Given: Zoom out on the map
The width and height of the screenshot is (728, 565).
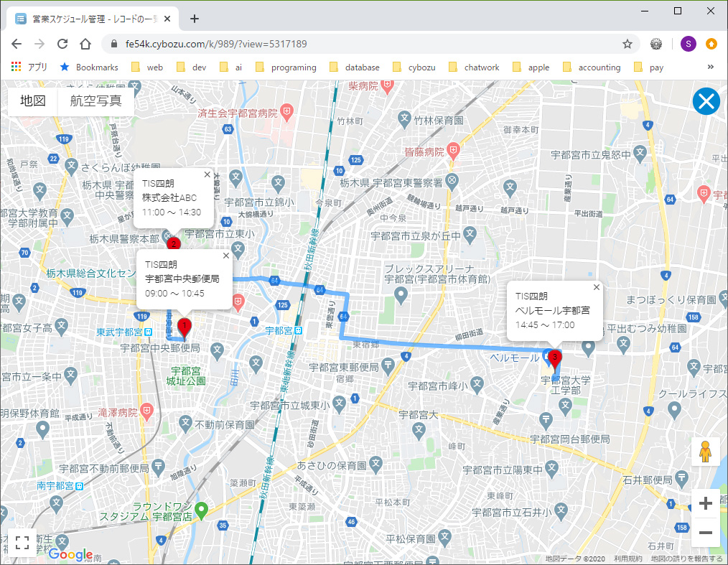Looking at the screenshot, I should click(x=705, y=533).
